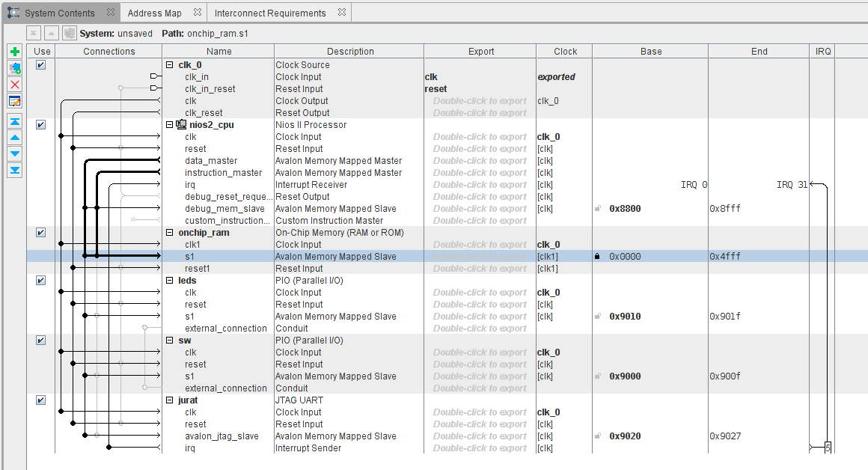Open the Interconnect Requirements tab
Screen dimensions: 868x470
click(270, 13)
